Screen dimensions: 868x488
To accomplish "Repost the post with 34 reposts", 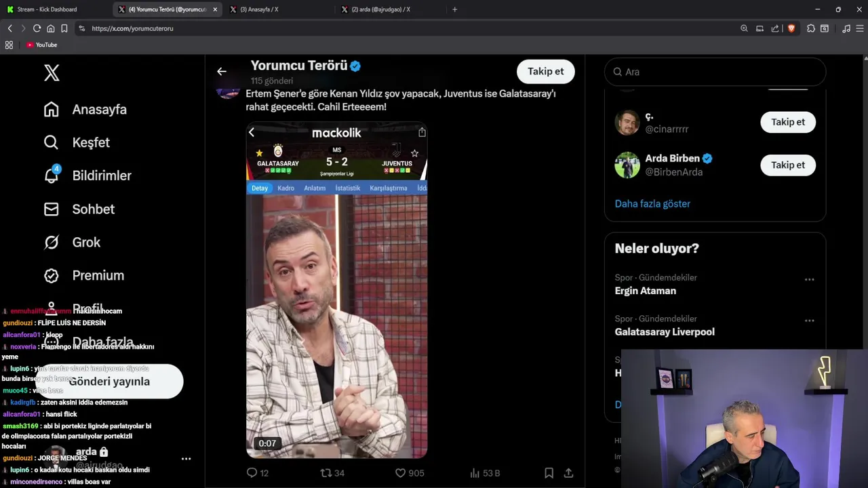I will [x=332, y=473].
